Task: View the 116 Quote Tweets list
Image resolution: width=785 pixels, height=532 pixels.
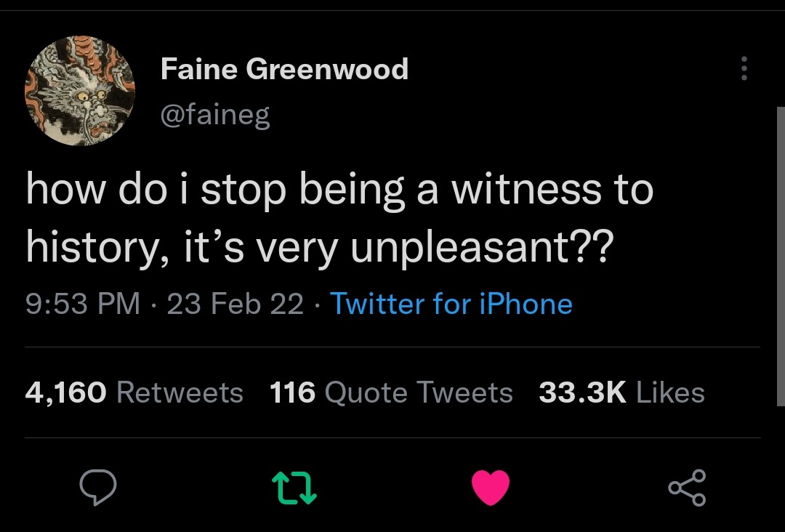Action: [391, 393]
